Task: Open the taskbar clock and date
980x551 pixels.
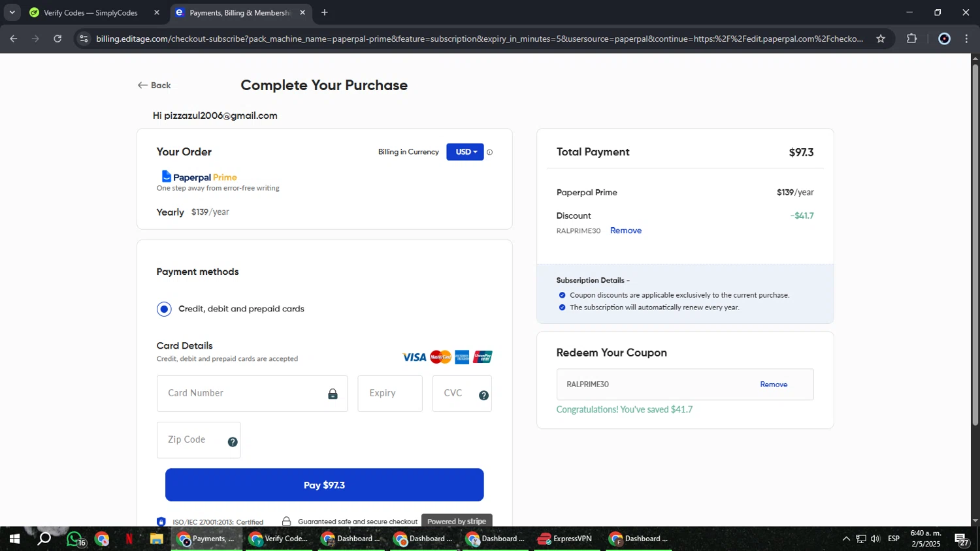Action: (x=926, y=539)
